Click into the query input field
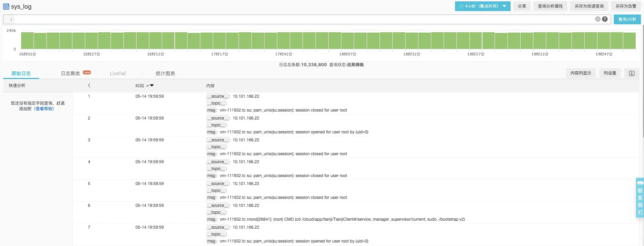Viewport: 644px width, 246px height. click(x=303, y=19)
